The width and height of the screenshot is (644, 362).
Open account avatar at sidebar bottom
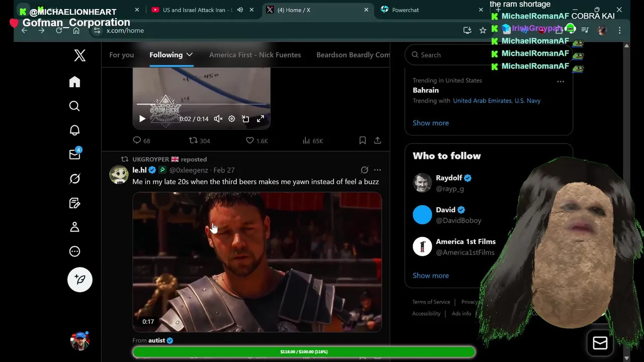tap(79, 340)
